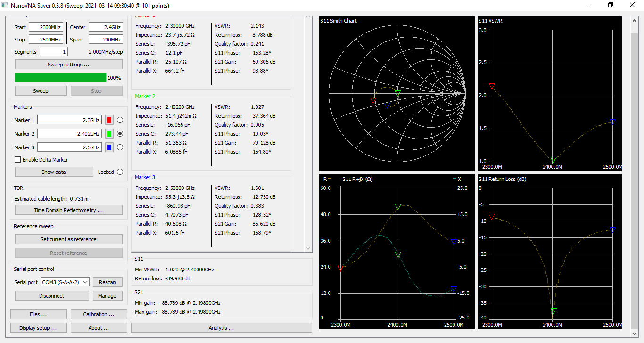Click green marker on VSWR chart minimum

(x=553, y=160)
